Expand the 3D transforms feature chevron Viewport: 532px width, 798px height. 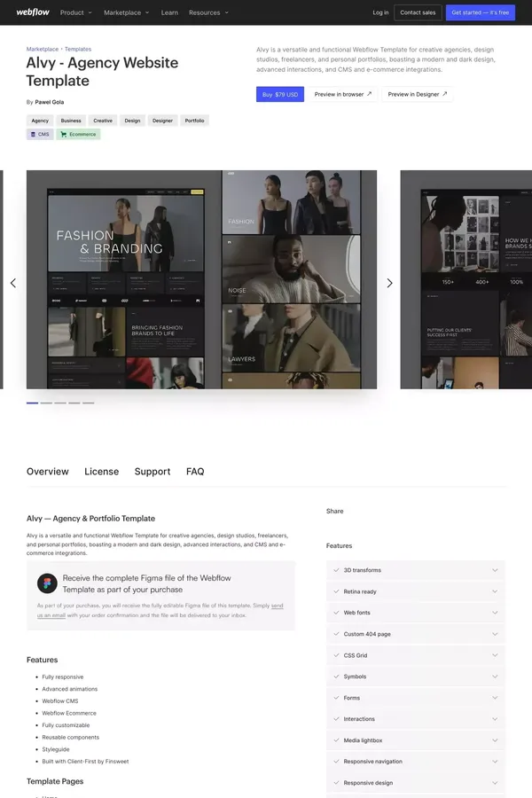click(495, 570)
